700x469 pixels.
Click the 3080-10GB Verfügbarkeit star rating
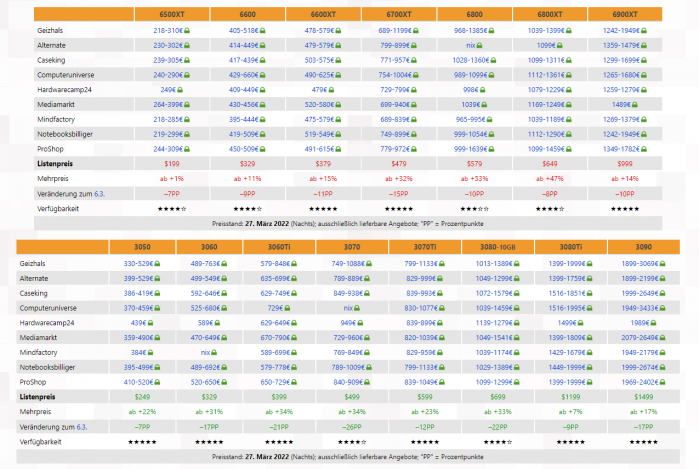click(498, 442)
